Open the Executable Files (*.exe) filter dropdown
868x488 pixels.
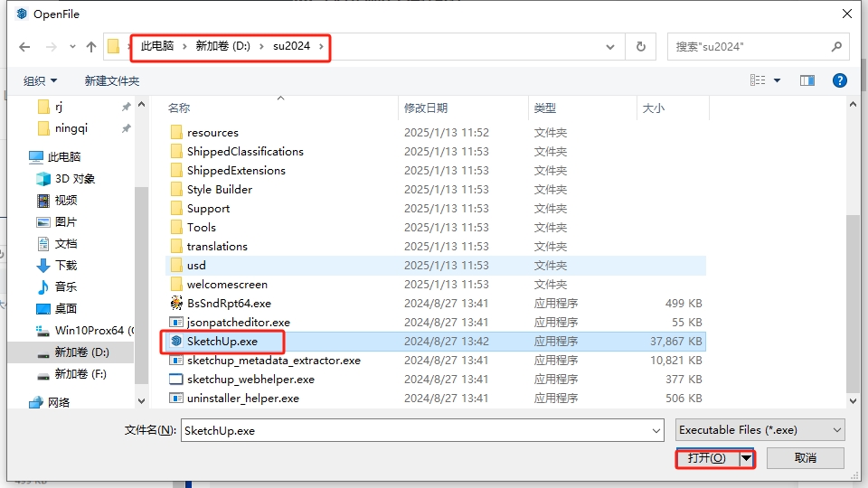tap(760, 430)
